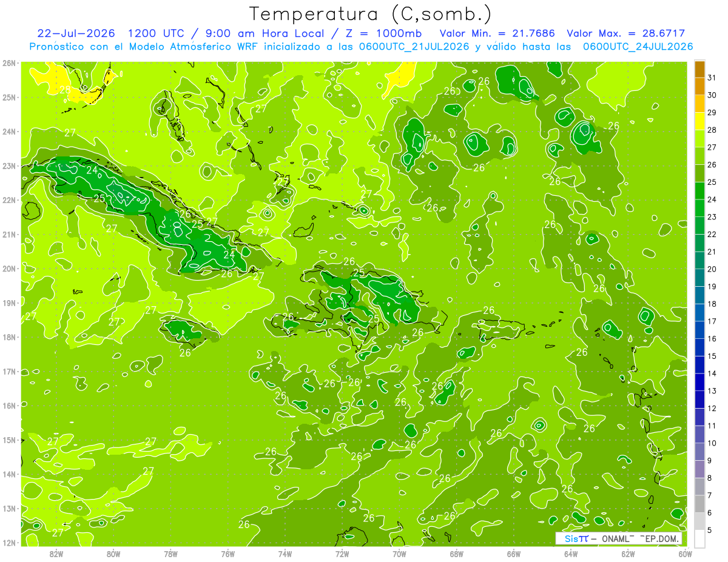Click the '18' value on the color scale

click(712, 304)
